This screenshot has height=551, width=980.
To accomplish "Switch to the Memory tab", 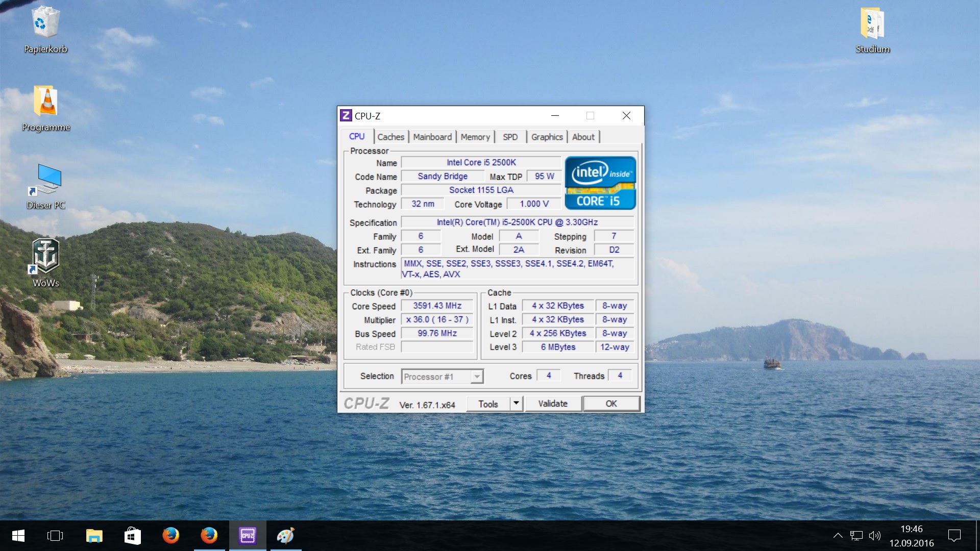I will pos(475,137).
